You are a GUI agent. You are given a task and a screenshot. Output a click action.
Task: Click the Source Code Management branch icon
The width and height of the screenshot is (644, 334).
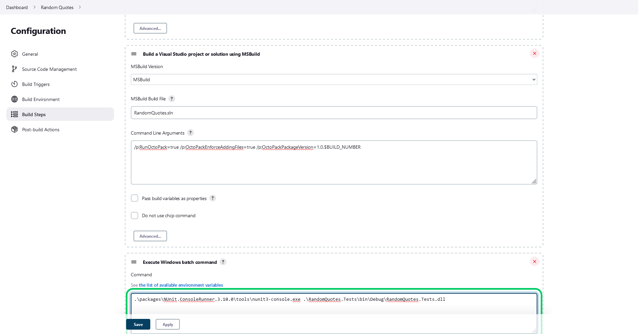pyautogui.click(x=14, y=69)
